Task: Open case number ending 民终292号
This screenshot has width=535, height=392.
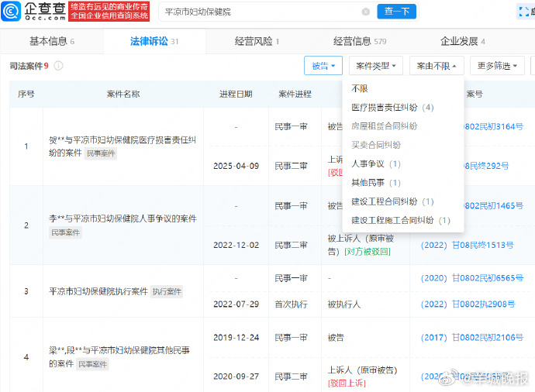Action: [487, 166]
